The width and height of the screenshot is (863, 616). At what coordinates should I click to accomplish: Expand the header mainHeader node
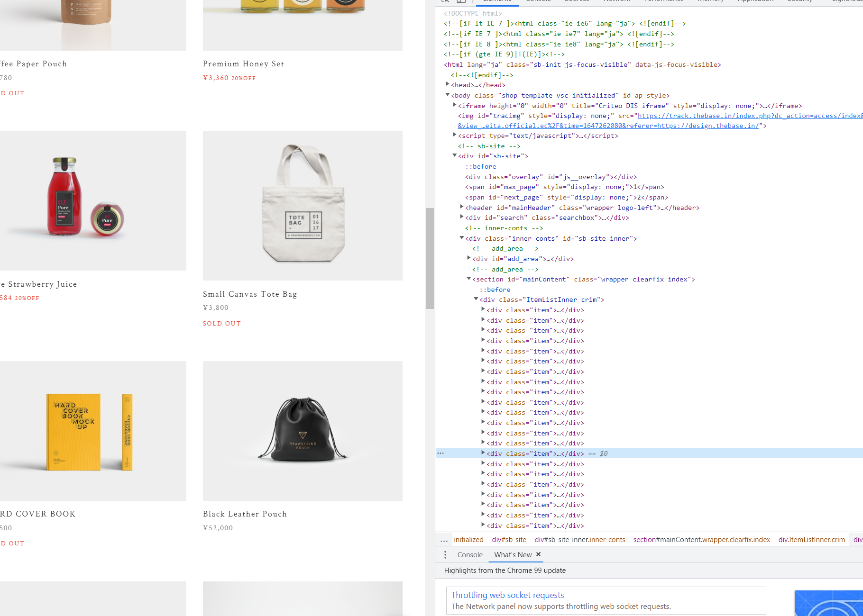pyautogui.click(x=462, y=207)
